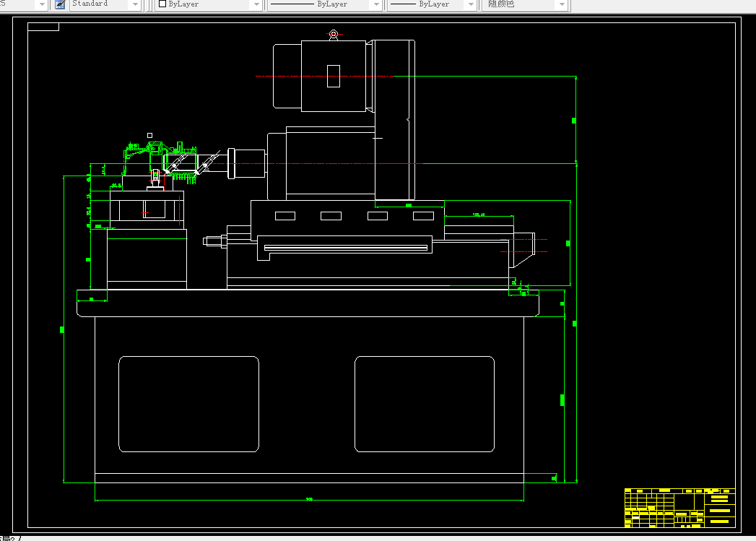The image size is (756, 541).
Task: Select the left rounded window in base cabinet
Action: point(189,404)
